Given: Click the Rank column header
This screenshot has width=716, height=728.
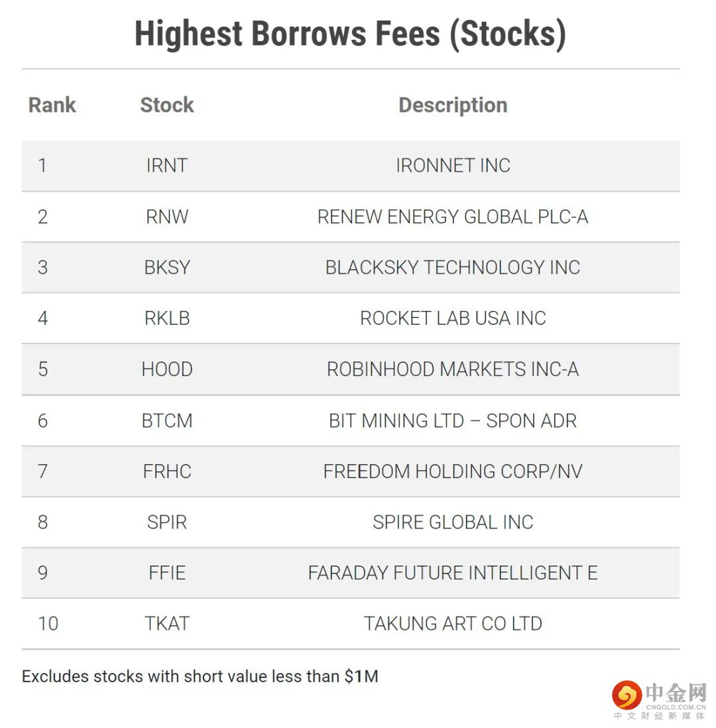Looking at the screenshot, I should (52, 105).
